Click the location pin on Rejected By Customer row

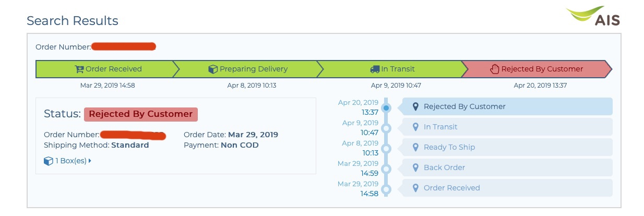click(x=415, y=106)
